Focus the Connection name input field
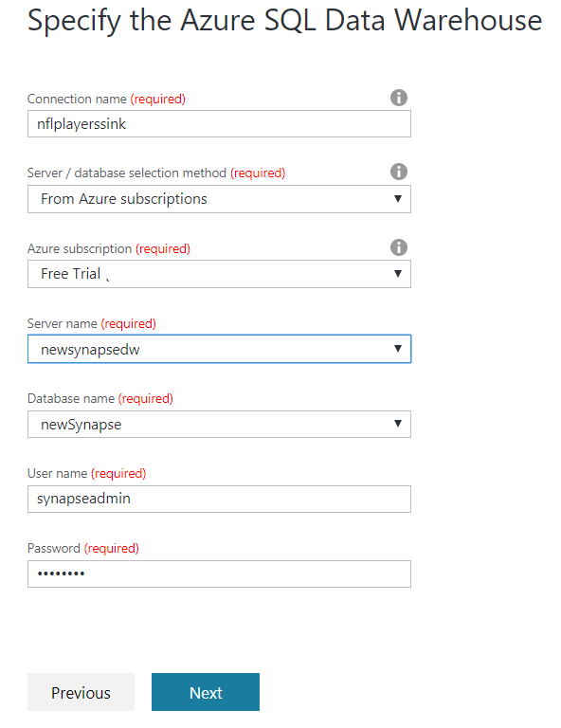The width and height of the screenshot is (561, 728). coord(219,123)
